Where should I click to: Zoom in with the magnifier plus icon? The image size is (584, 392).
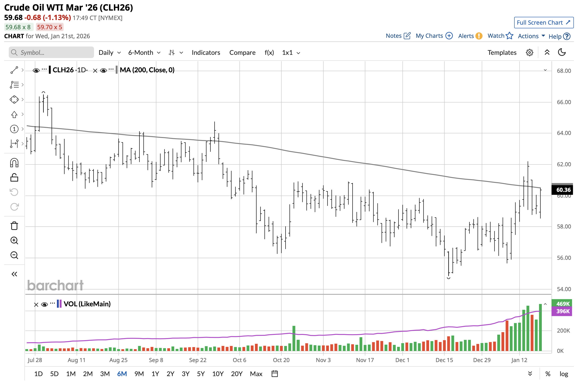[x=14, y=240]
